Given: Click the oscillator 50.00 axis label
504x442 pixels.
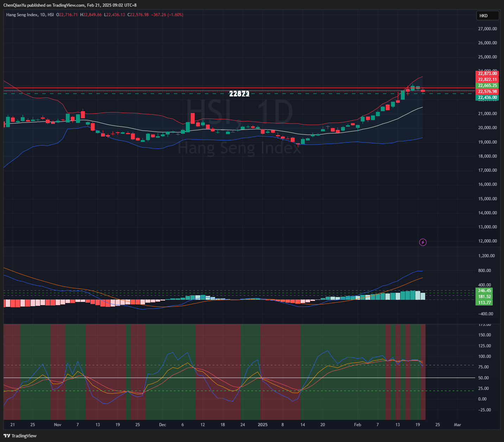Looking at the screenshot, I should click(x=484, y=378).
